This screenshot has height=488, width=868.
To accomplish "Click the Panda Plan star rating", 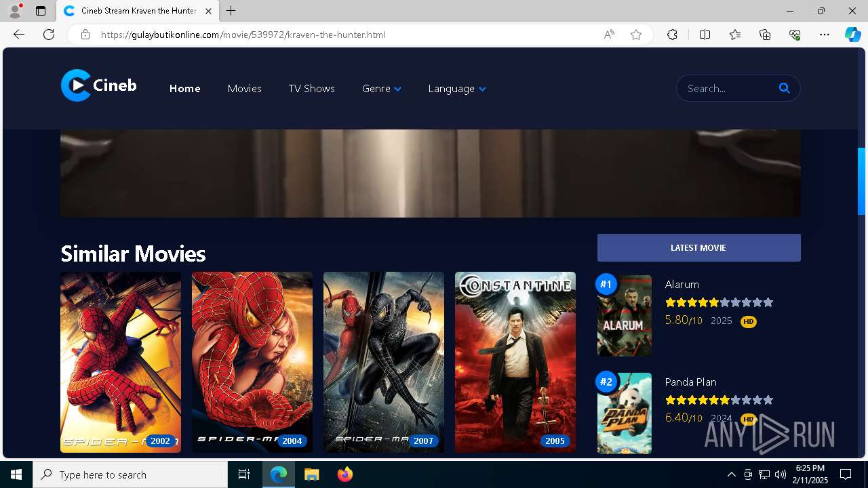I will [x=719, y=400].
